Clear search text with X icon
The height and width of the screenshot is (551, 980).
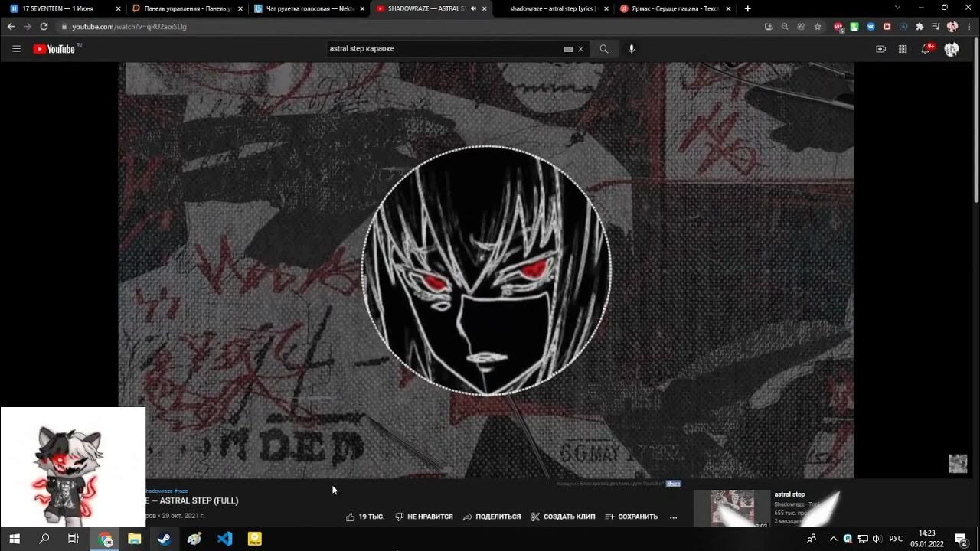[x=580, y=49]
